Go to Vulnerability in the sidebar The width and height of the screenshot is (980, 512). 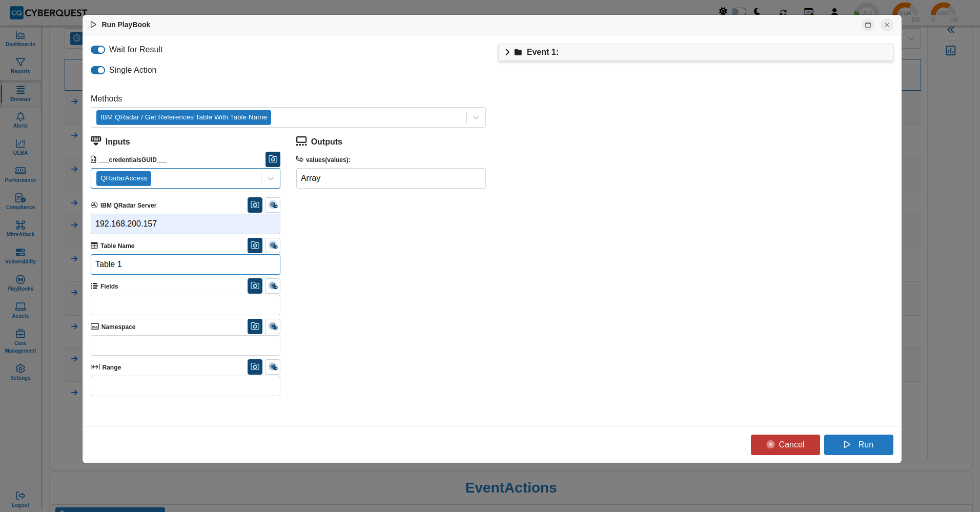click(x=21, y=256)
